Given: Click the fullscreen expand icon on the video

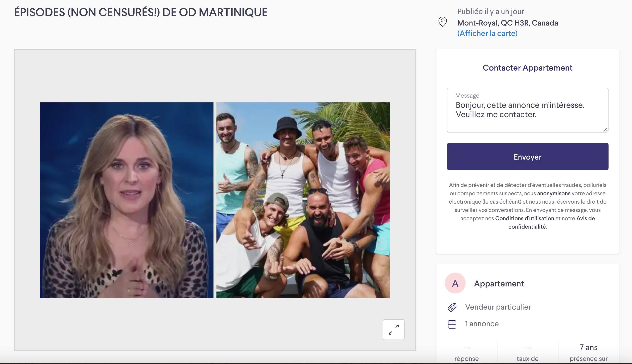Looking at the screenshot, I should [x=393, y=329].
